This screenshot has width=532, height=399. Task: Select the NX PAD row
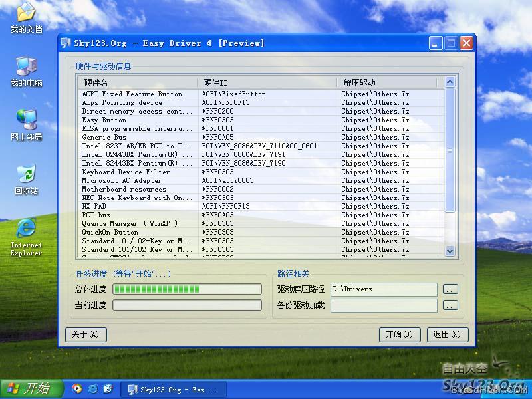(x=261, y=207)
